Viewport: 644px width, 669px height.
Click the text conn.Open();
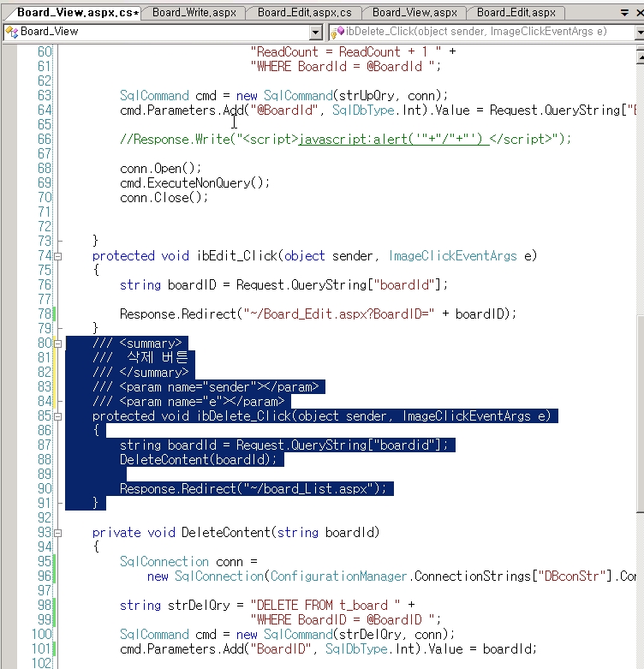pos(160,169)
